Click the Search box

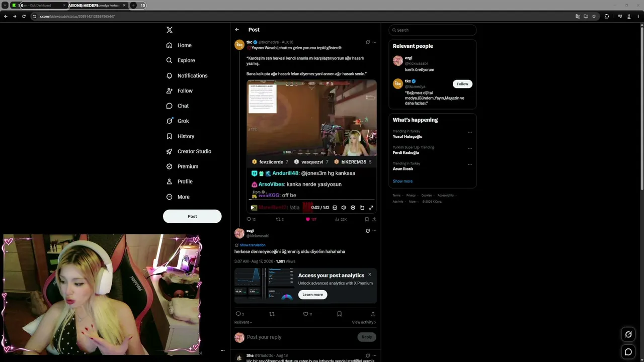tap(432, 30)
